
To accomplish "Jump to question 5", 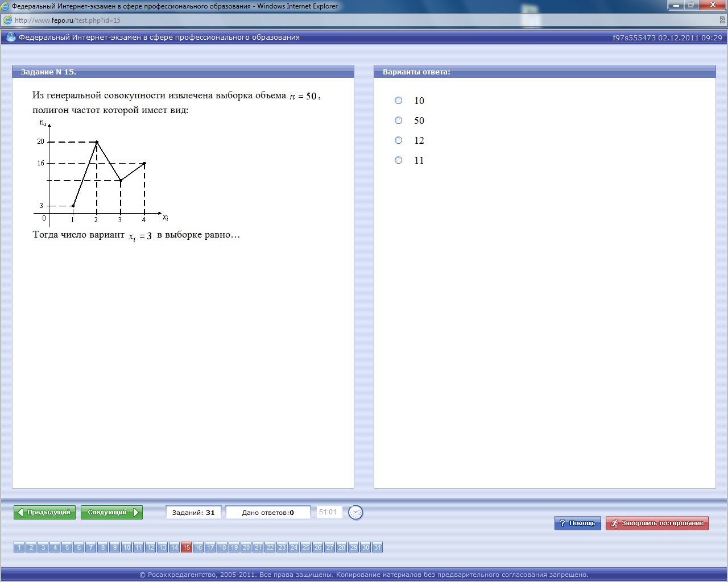I will click(67, 547).
